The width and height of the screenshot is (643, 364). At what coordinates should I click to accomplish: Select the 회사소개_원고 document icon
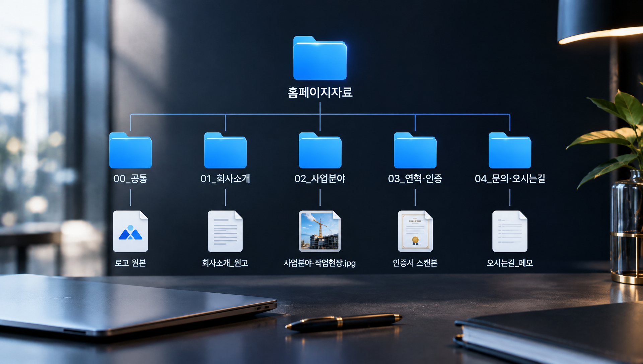click(225, 231)
